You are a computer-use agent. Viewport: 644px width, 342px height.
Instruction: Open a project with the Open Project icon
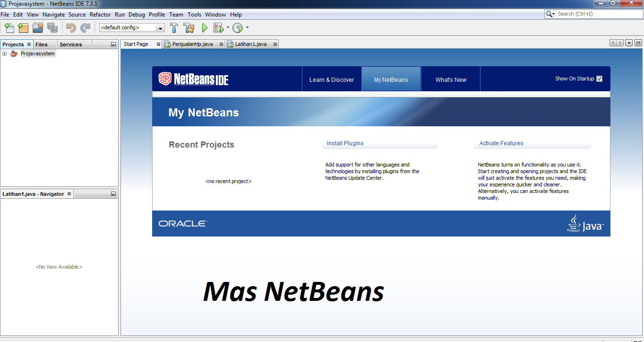coord(37,27)
